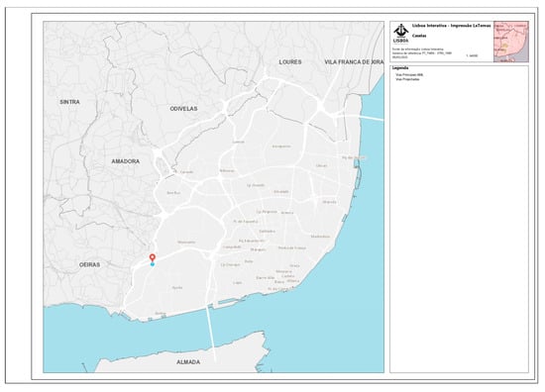Click the Legenda heading
The image size is (545, 392).
(400, 68)
